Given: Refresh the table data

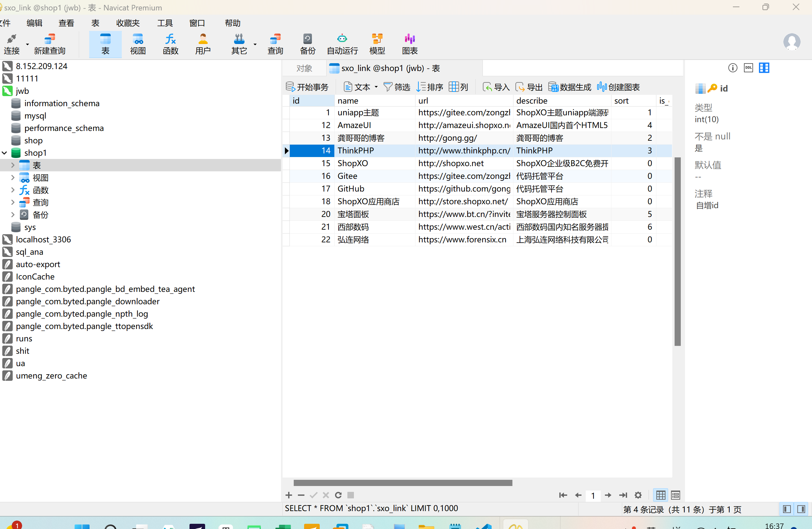Looking at the screenshot, I should tap(338, 495).
